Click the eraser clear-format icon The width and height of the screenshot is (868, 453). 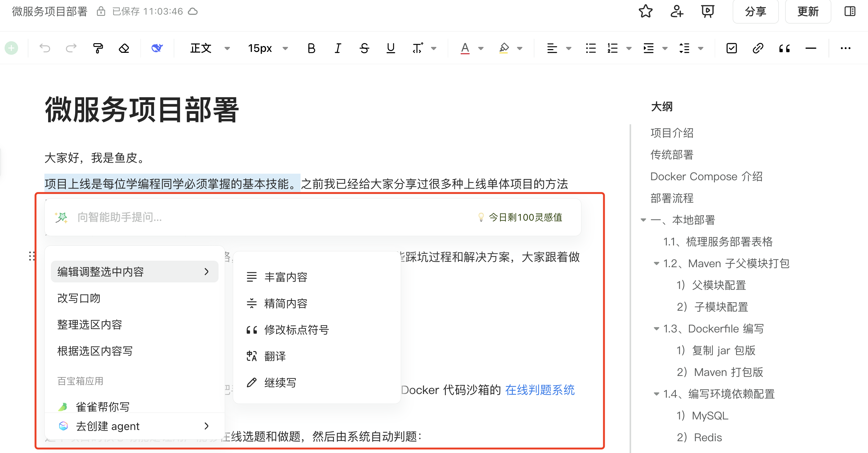(x=124, y=48)
